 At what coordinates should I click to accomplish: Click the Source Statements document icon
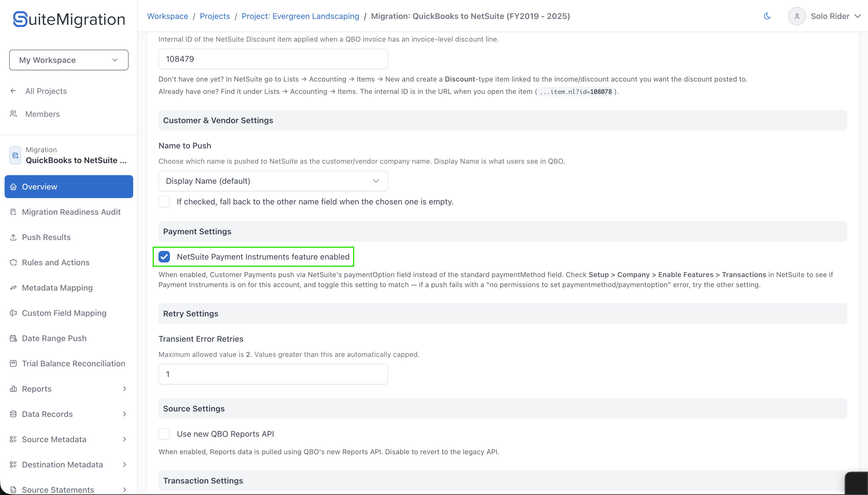pyautogui.click(x=13, y=490)
